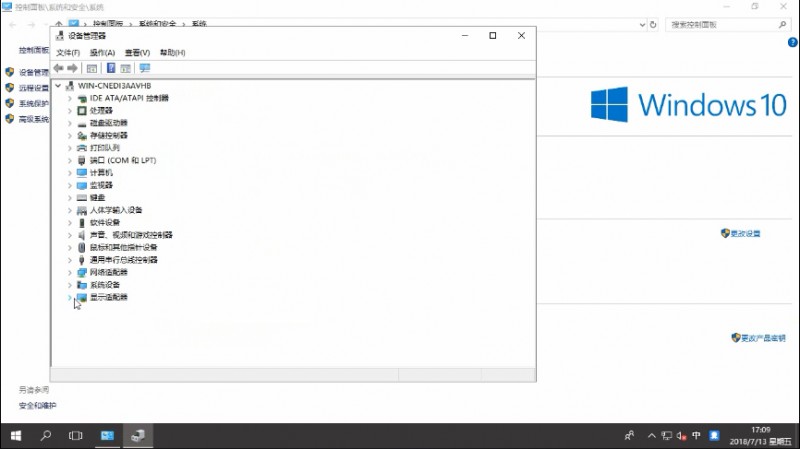Click inside the 搜索控制面板 search field
Image resolution: width=800 pixels, height=449 pixels.
point(727,24)
